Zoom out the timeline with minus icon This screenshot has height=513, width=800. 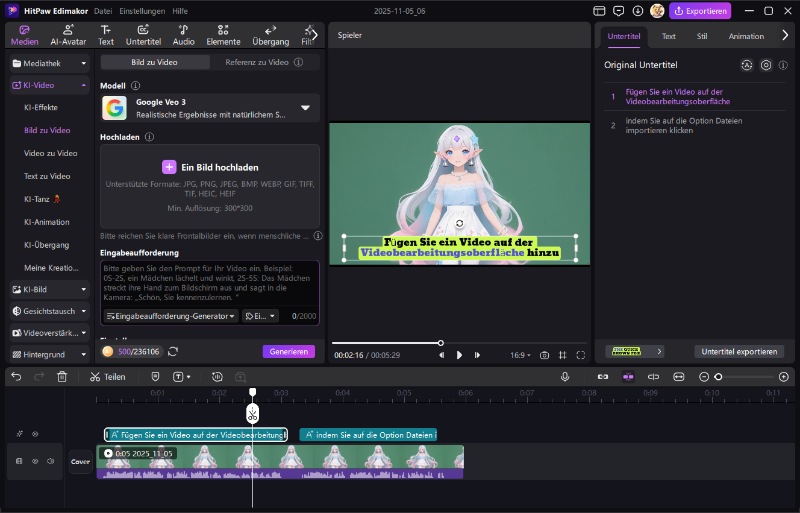pos(704,377)
